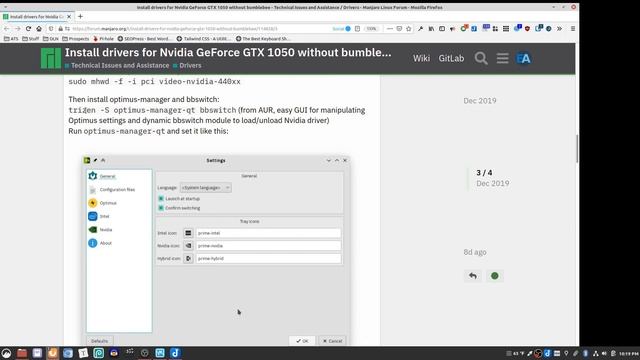Open the DLN bookmarks folder
The image size is (640, 360).
(51, 39)
